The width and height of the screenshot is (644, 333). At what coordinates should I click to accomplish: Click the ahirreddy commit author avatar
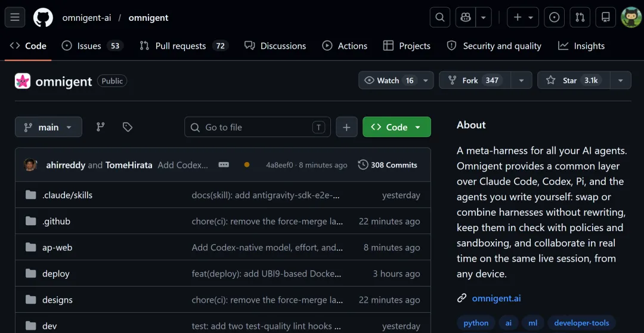pyautogui.click(x=30, y=165)
